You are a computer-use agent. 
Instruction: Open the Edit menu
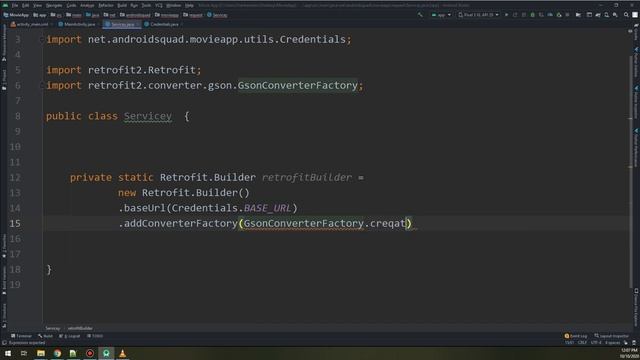[x=26, y=6]
